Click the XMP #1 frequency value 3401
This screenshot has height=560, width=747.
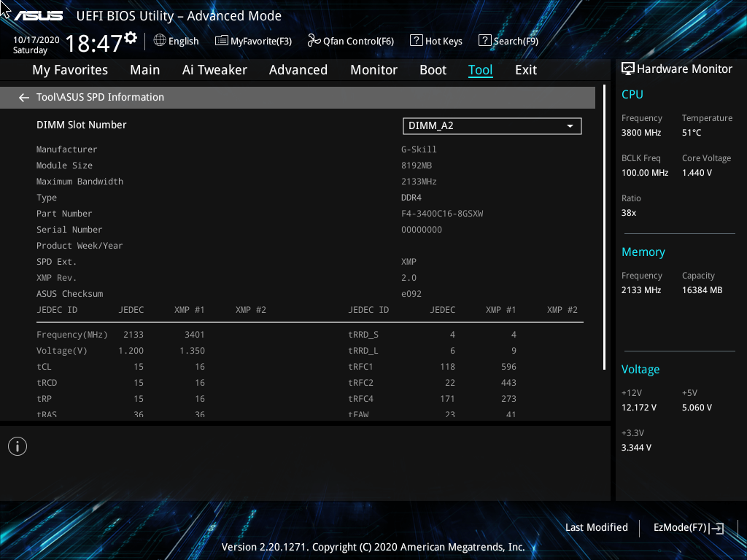point(194,335)
